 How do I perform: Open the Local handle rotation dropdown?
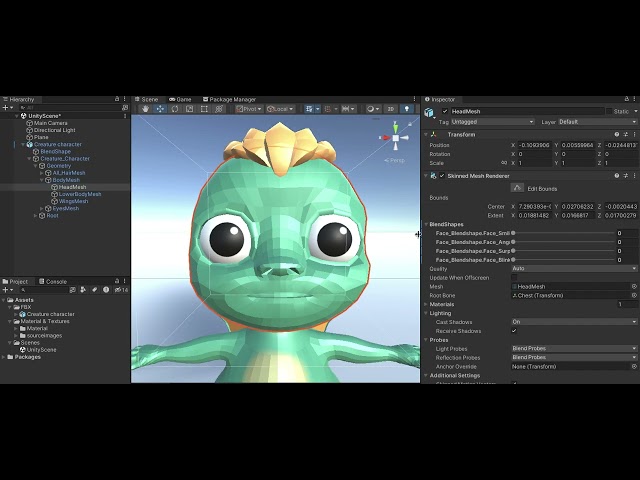280,109
